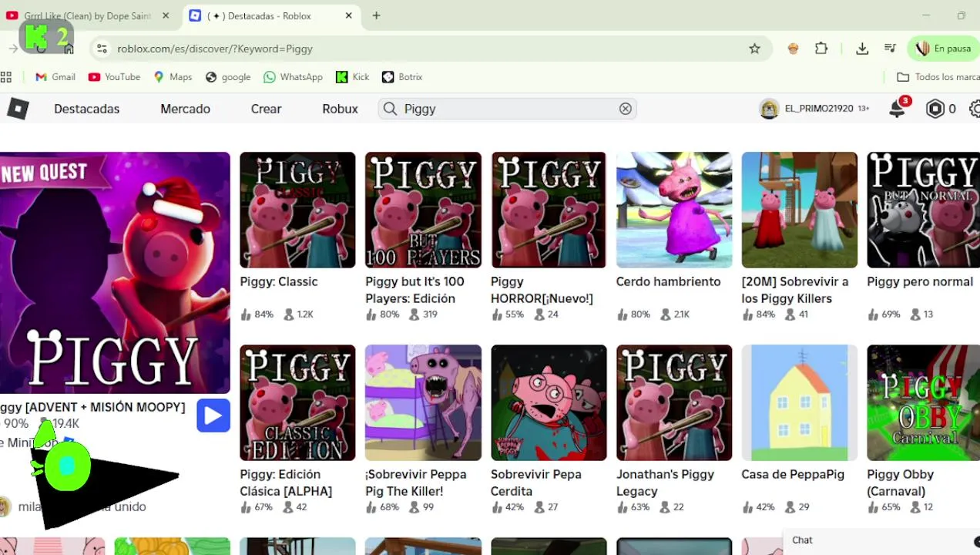Screen dimensions: 980x555
Task: Open the Piggy pero normal thumbnail
Action: [923, 210]
